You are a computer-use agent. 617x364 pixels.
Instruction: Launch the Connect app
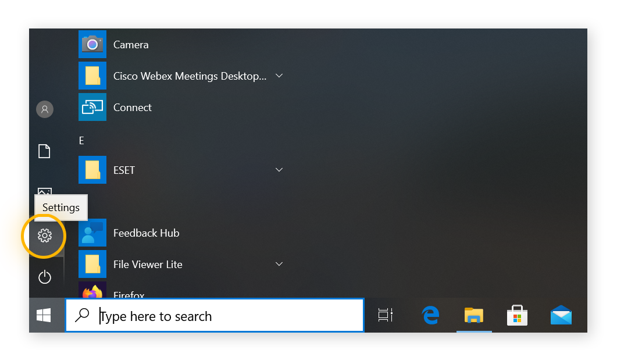click(132, 108)
